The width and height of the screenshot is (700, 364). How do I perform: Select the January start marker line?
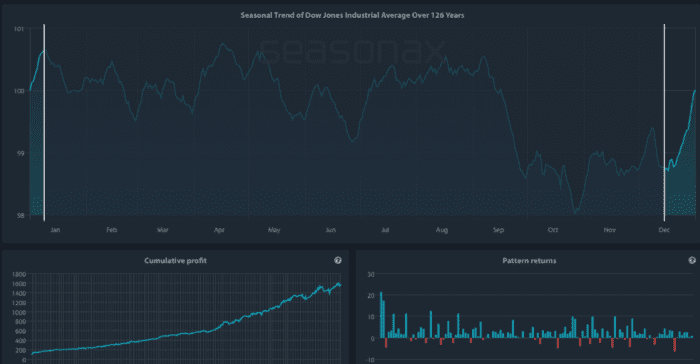pyautogui.click(x=44, y=122)
